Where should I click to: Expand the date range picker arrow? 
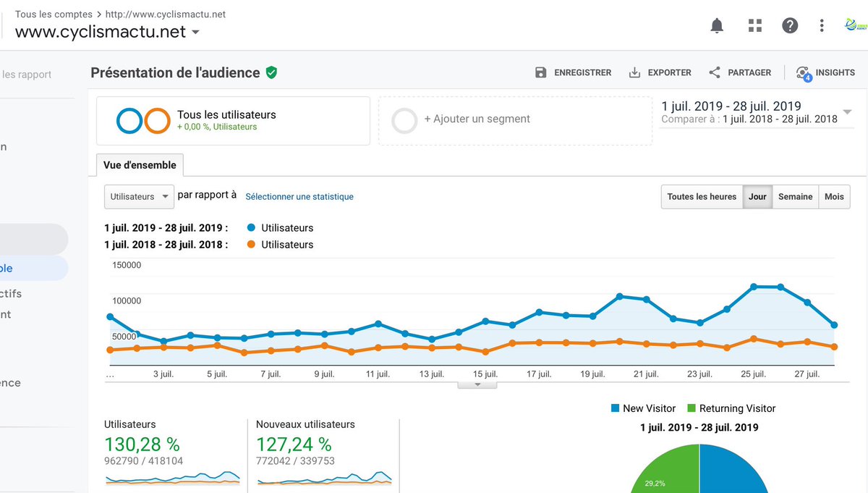(x=847, y=112)
